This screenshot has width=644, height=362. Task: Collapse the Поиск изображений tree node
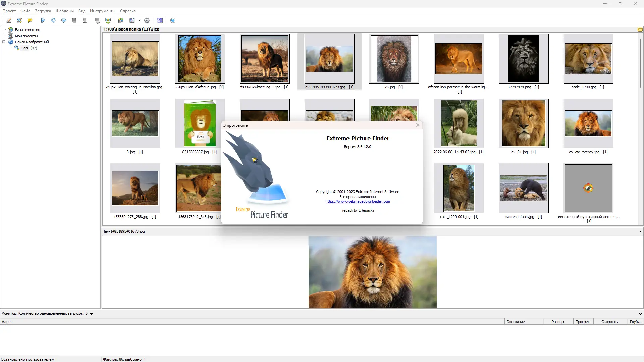[4, 42]
